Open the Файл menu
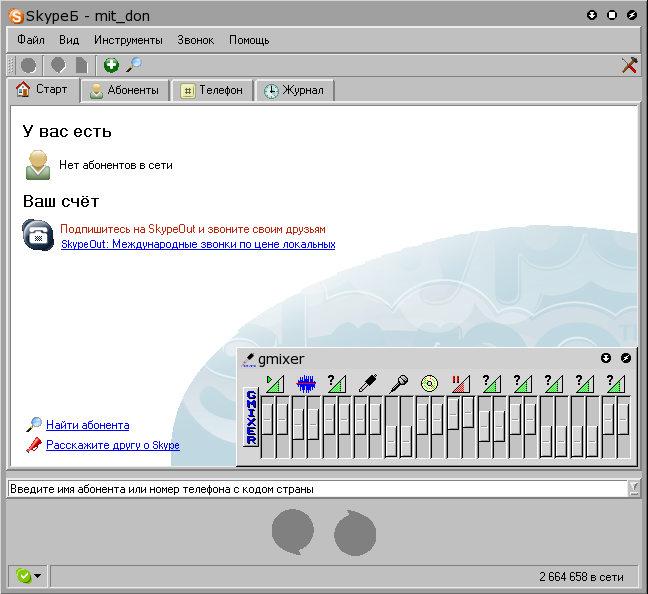648x594 pixels. click(31, 40)
